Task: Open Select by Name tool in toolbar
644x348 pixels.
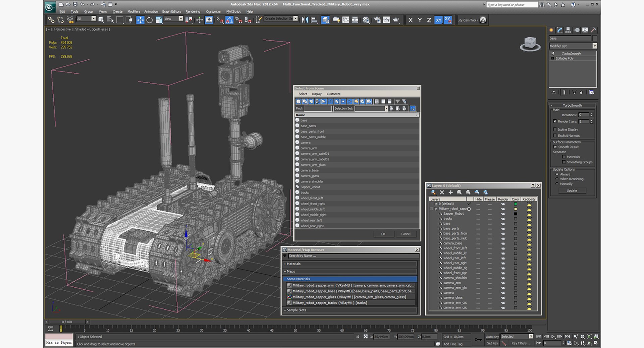Action: (x=110, y=20)
